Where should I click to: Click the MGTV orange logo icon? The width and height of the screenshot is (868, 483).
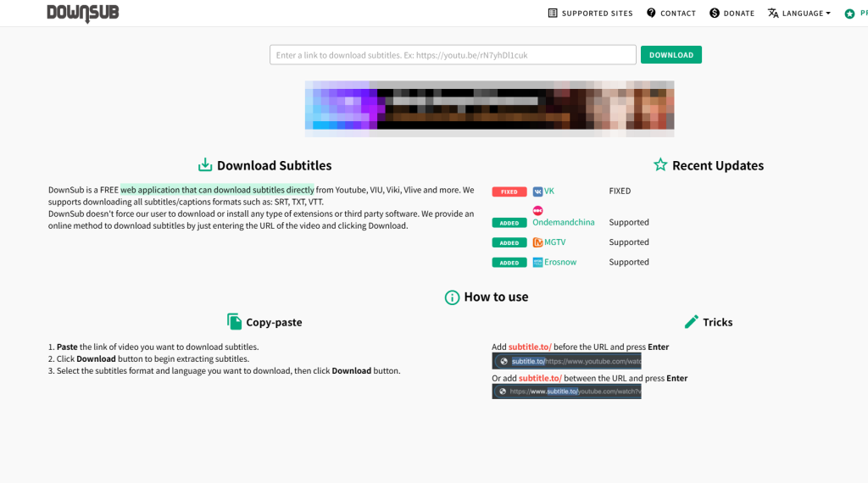[x=537, y=242]
